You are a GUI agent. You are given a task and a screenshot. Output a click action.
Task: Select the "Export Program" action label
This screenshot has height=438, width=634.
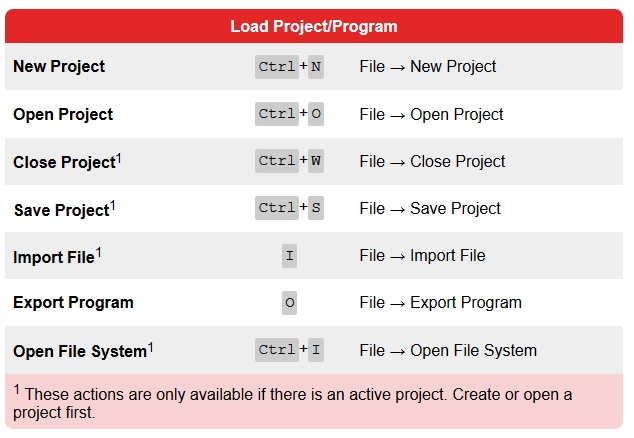tap(73, 302)
